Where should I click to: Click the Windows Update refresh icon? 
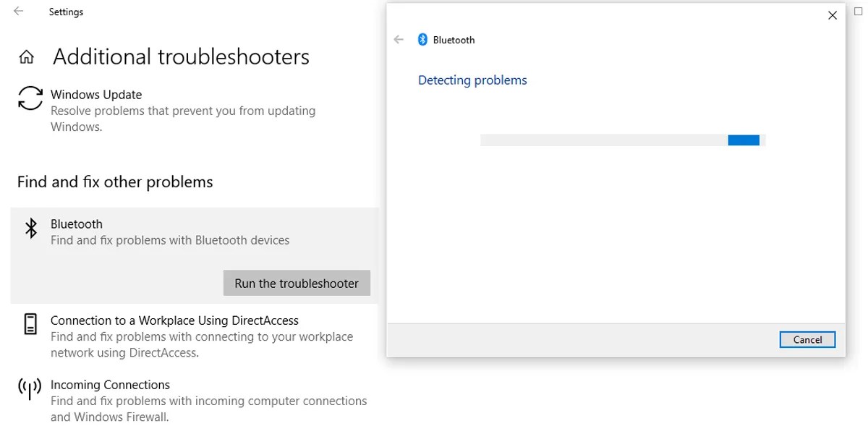[x=30, y=99]
